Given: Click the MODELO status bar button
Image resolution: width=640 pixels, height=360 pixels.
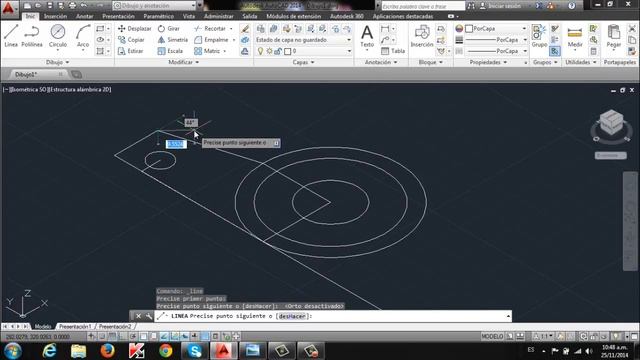Looking at the screenshot, I should click(492, 337).
